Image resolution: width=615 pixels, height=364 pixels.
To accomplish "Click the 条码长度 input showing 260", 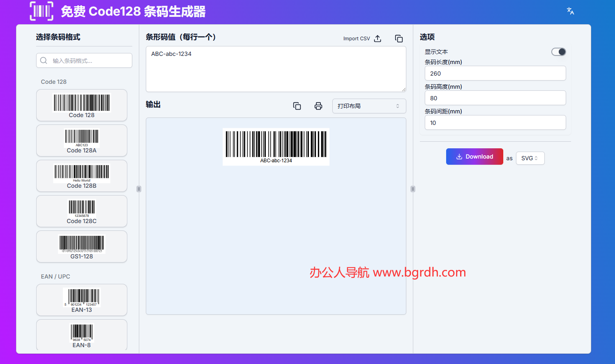I will (x=495, y=74).
